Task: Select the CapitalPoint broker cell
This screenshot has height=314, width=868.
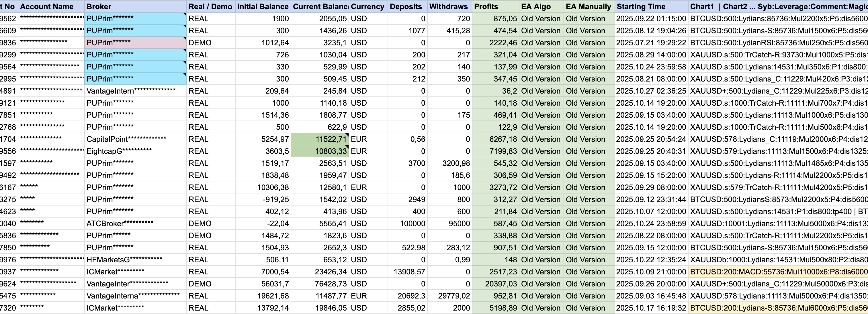Action: 136,139
